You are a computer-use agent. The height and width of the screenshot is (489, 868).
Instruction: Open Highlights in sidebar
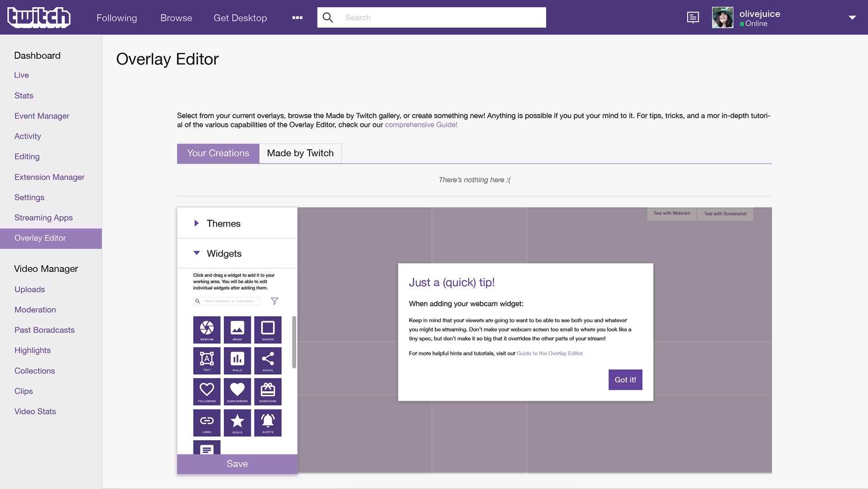pos(33,351)
